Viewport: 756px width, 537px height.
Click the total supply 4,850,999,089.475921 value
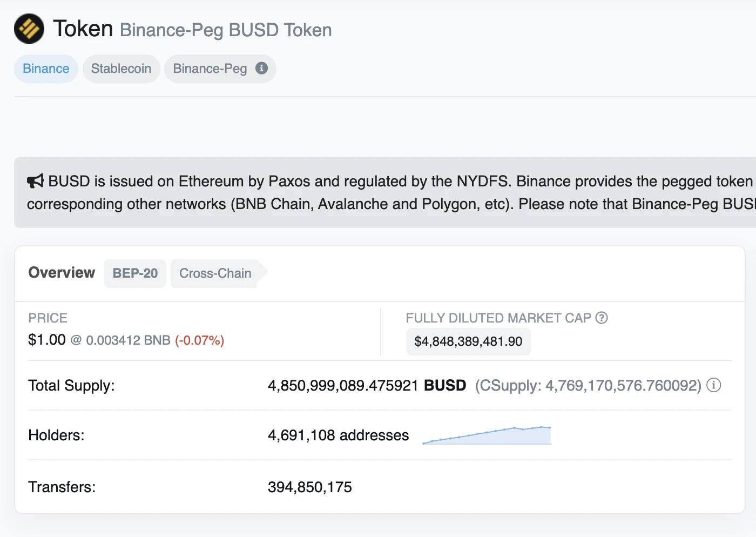click(x=343, y=386)
